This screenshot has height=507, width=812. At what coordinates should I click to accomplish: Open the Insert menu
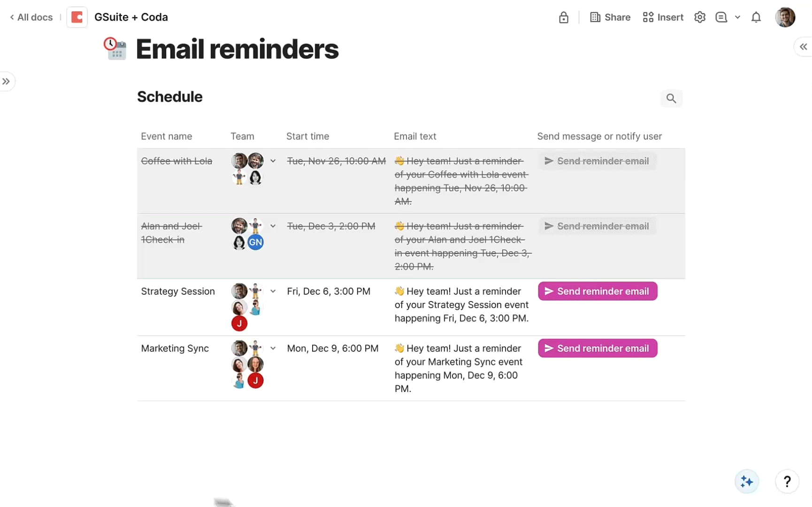(x=663, y=17)
